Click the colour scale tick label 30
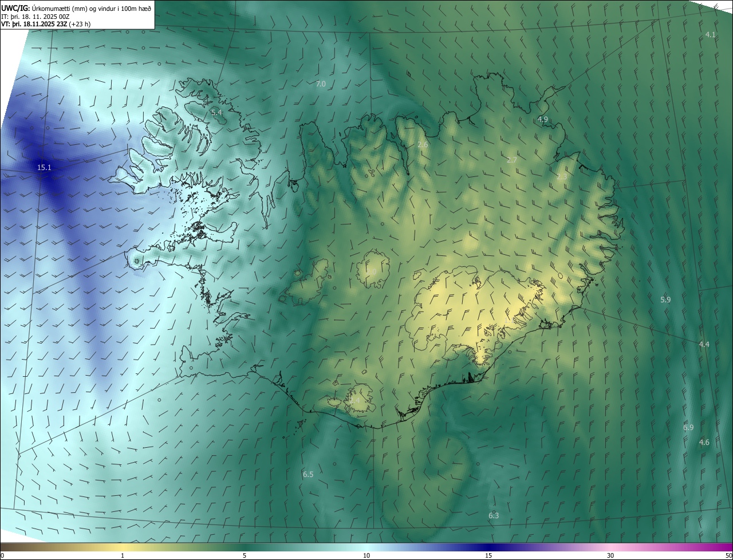This screenshot has width=733, height=560. (610, 556)
